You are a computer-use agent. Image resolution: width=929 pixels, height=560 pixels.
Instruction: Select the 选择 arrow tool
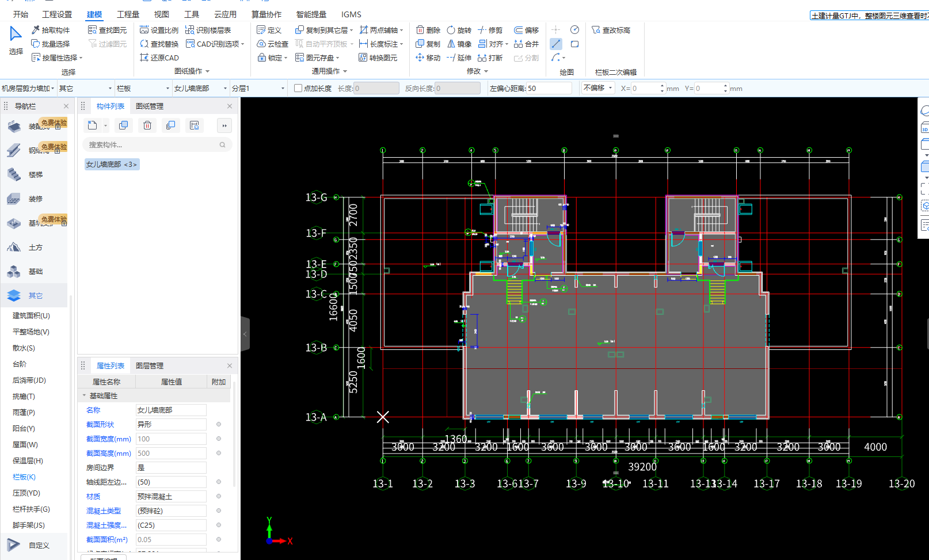point(16,39)
